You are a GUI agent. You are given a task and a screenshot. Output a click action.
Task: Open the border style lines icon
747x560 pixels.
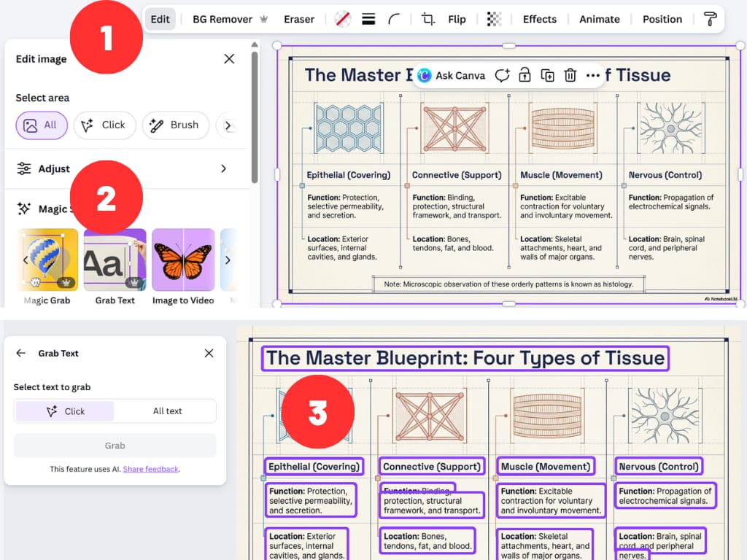coord(368,20)
